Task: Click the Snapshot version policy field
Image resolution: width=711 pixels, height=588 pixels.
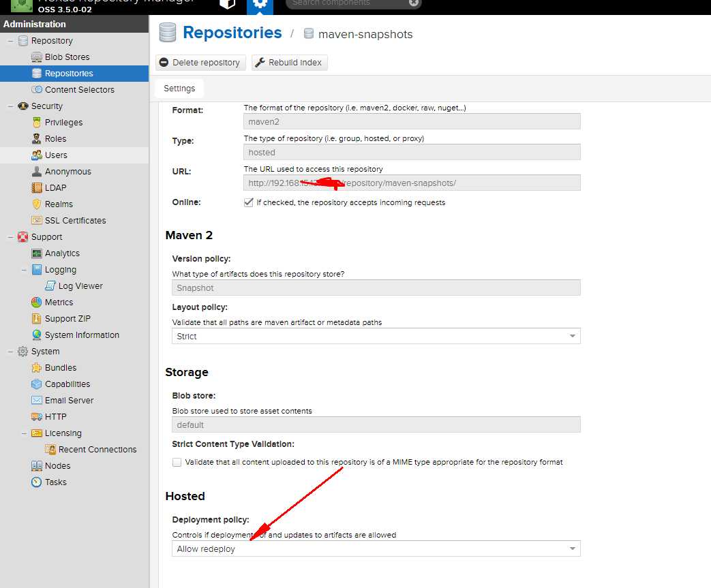Action: pos(376,288)
